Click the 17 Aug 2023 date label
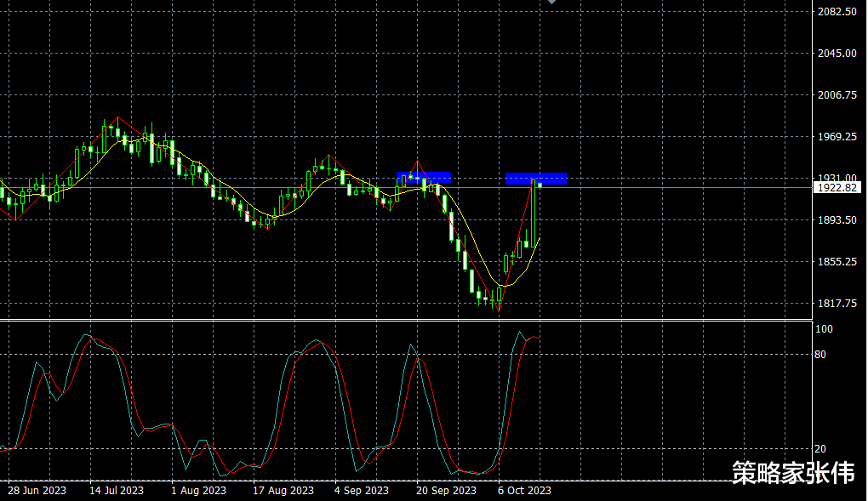 point(283,491)
